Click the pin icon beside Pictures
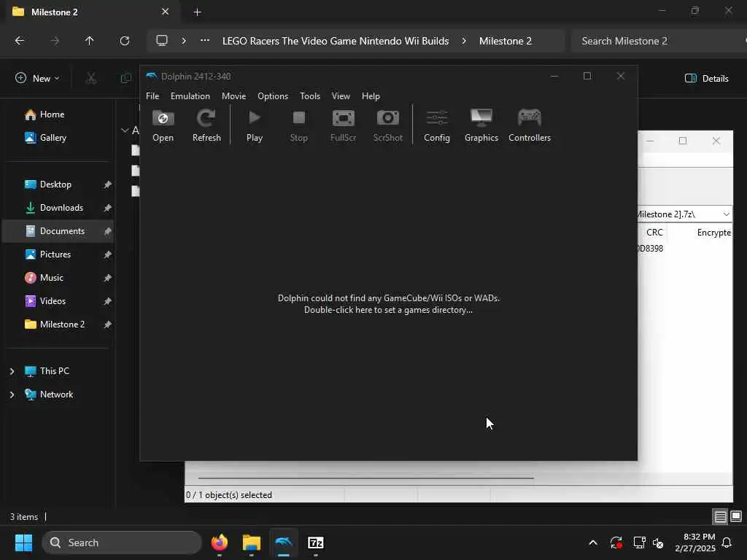Viewport: 747px width, 560px height. [108, 254]
